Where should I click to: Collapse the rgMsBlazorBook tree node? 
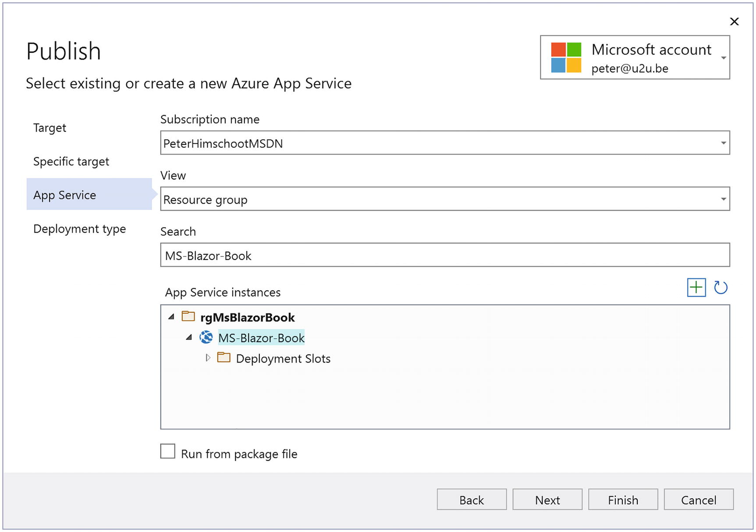[x=171, y=316]
